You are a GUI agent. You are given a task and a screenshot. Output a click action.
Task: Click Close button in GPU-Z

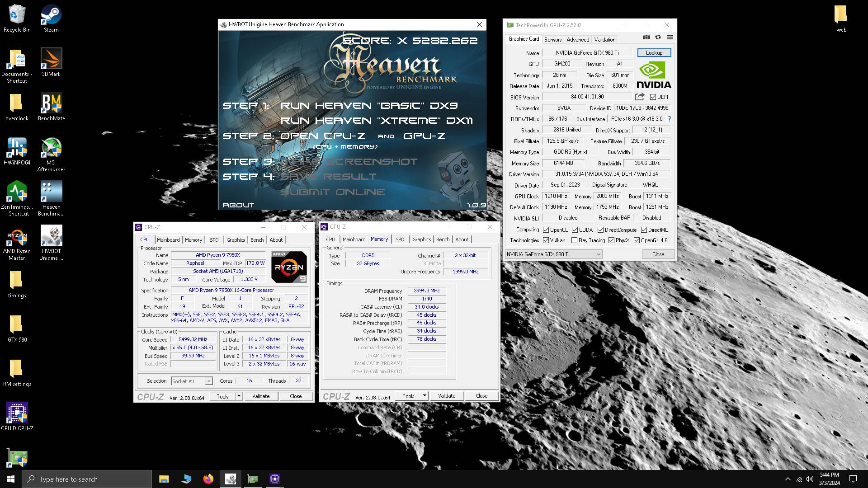click(658, 254)
